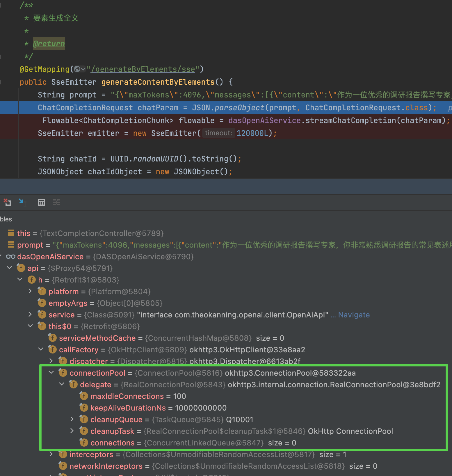The width and height of the screenshot is (452, 476).
Task: Click the object icon beside this variable
Action: tap(11, 233)
